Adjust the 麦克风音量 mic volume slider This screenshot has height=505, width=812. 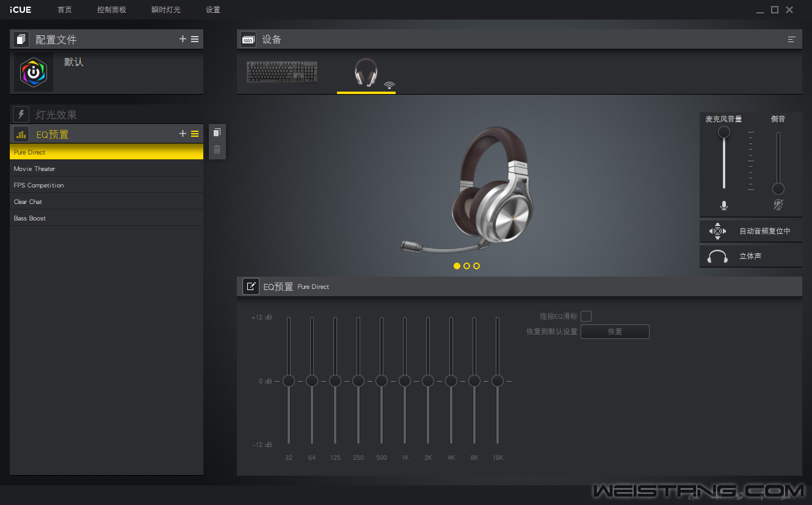coord(724,132)
